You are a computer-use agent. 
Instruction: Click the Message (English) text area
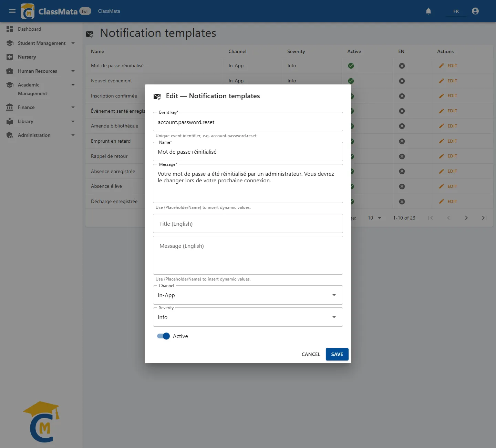click(x=248, y=255)
